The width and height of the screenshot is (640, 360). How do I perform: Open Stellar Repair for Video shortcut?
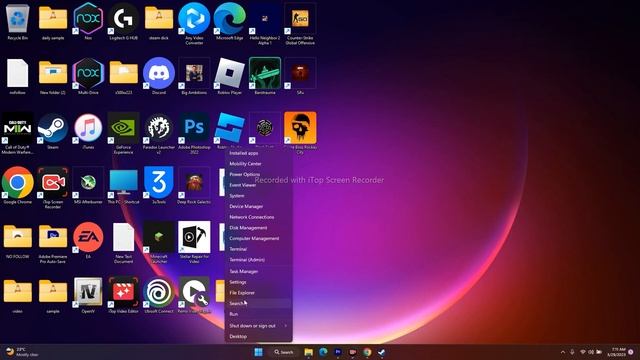coord(194,242)
